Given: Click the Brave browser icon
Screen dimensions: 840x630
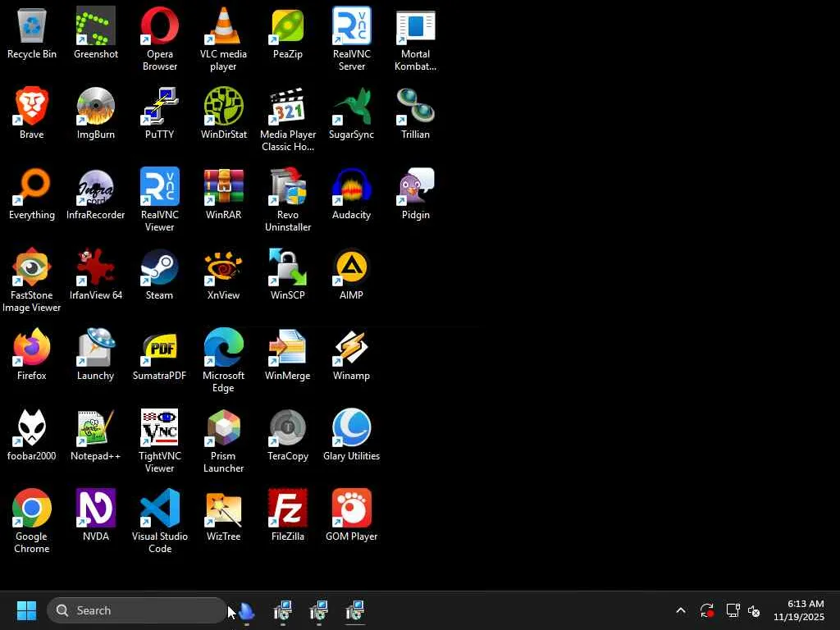Looking at the screenshot, I should (x=32, y=113).
